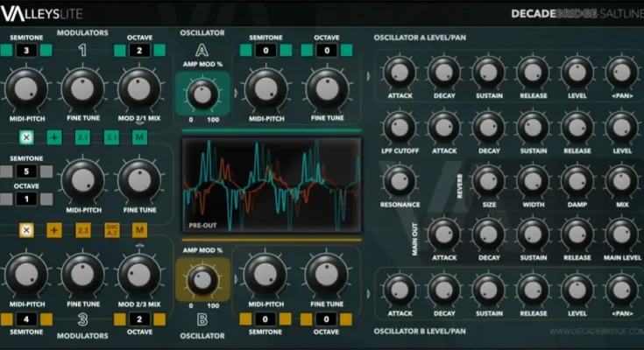Select the yellow 2.3 modulator routing button
Screen dimensions: 644x350
82,229
